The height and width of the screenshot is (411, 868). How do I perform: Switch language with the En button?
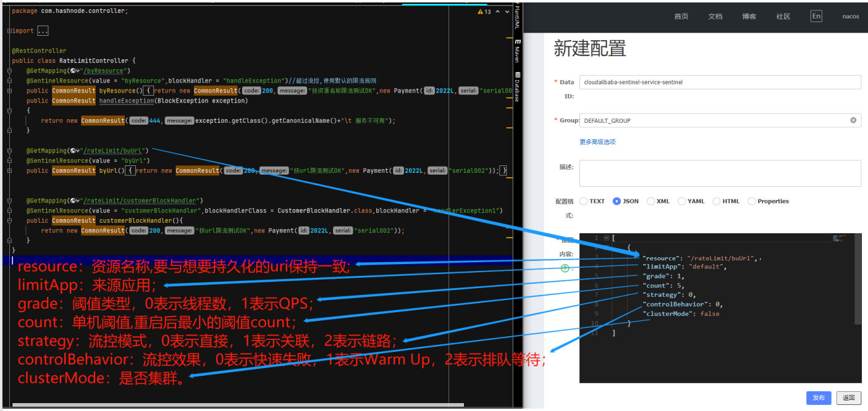point(817,16)
